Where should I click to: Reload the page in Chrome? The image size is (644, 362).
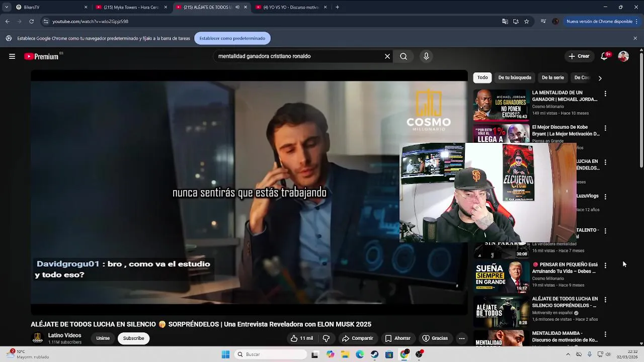pyautogui.click(x=31, y=22)
